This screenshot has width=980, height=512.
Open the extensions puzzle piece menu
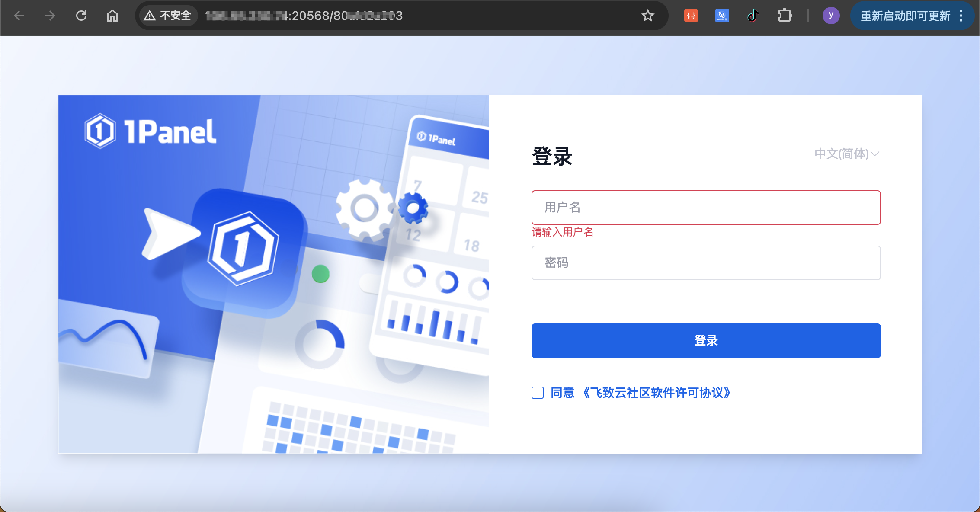pos(785,16)
